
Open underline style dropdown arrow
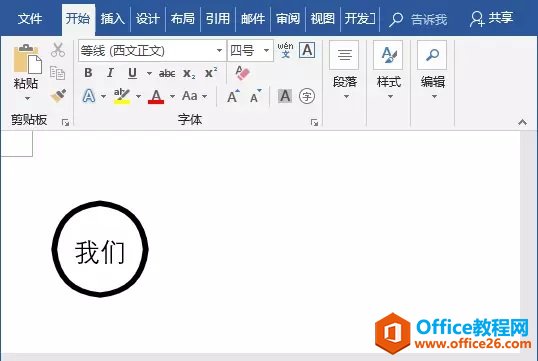click(149, 73)
